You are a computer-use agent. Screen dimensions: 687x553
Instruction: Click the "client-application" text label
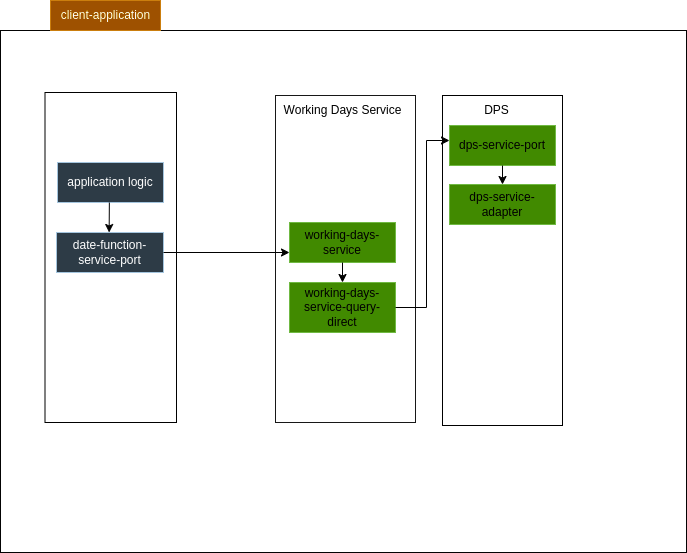pyautogui.click(x=105, y=15)
